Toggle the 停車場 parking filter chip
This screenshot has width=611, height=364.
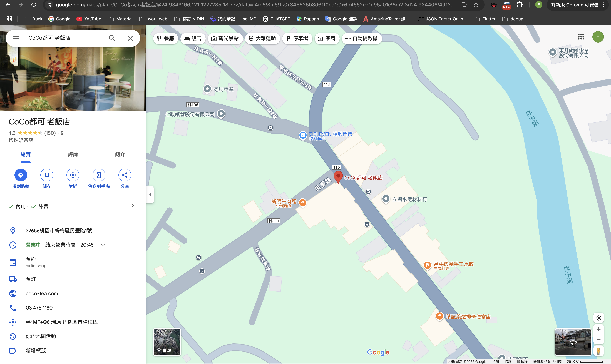297,39
